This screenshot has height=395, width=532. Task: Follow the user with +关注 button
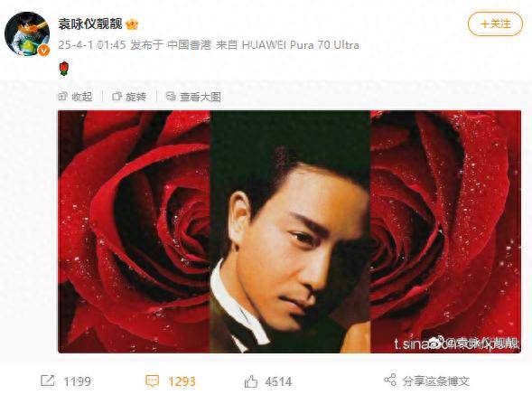[x=495, y=24]
